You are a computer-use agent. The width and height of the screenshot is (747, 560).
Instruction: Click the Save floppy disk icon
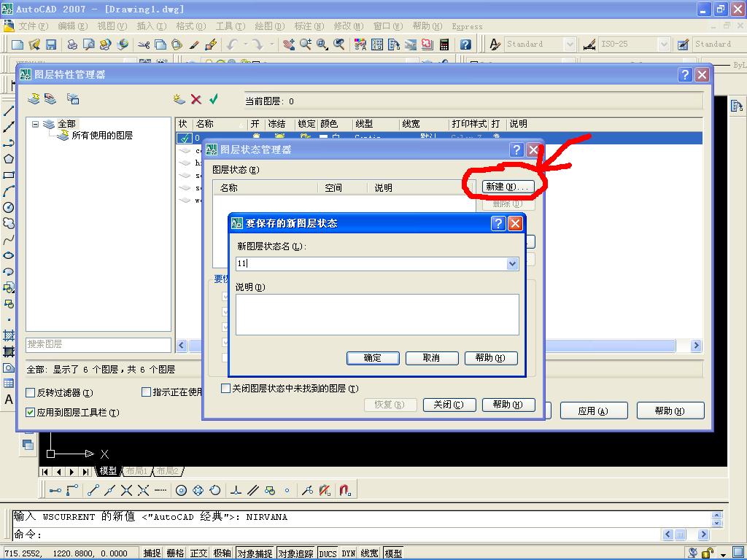click(x=51, y=44)
